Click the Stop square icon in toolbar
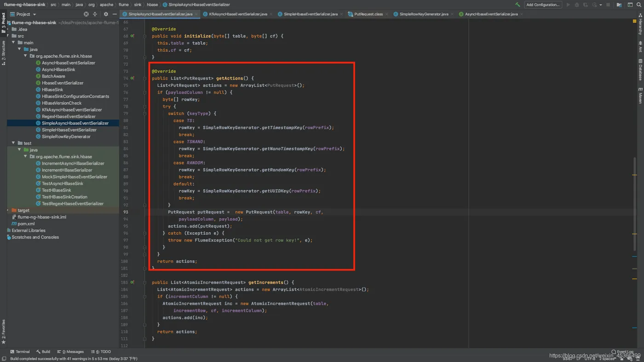Viewport: 644px width, 362px height. pyautogui.click(x=608, y=5)
